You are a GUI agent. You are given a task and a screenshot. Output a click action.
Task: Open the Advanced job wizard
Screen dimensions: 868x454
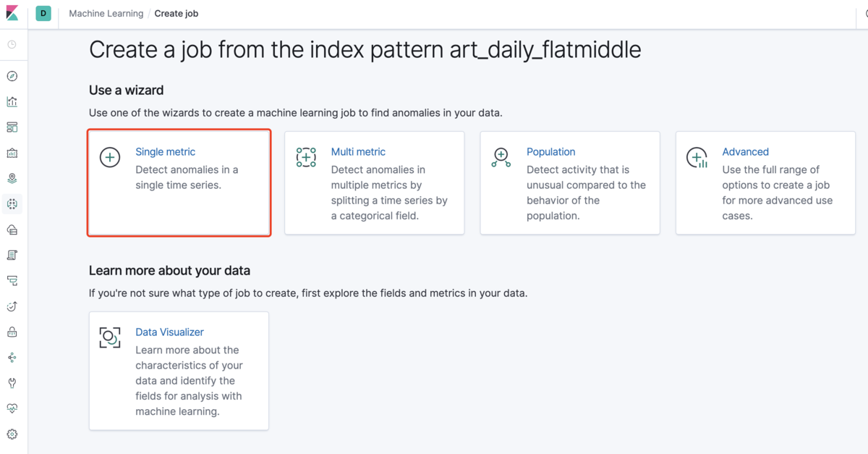point(745,152)
